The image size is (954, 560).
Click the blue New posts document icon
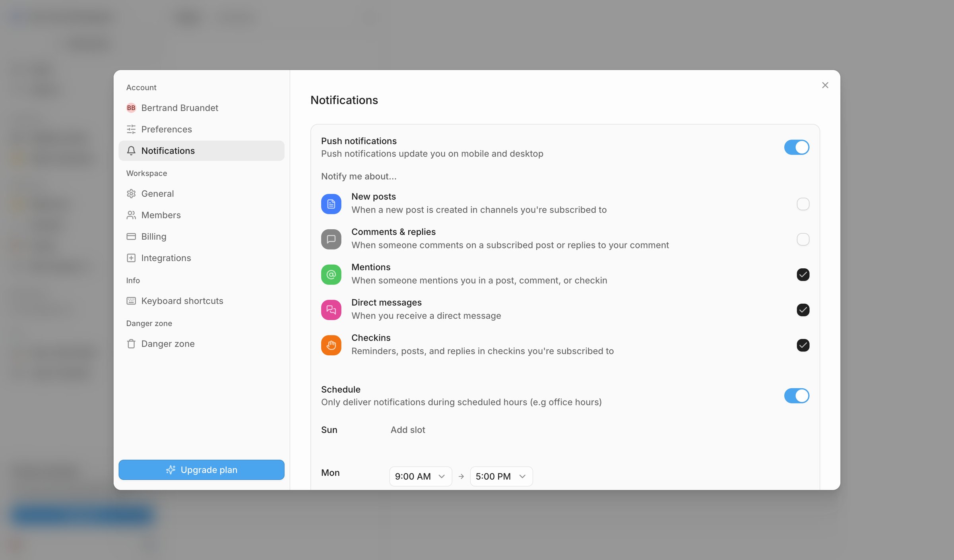[x=331, y=204]
